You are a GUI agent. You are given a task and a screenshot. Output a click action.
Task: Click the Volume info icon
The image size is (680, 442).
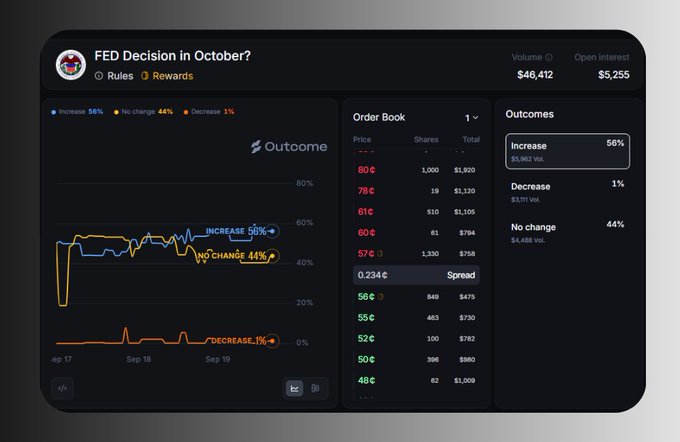click(x=549, y=57)
